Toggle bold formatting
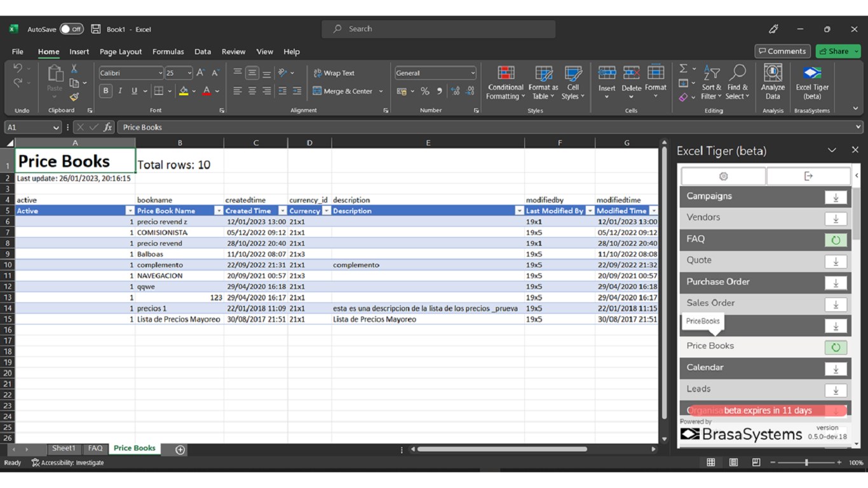868x488 pixels. (105, 91)
